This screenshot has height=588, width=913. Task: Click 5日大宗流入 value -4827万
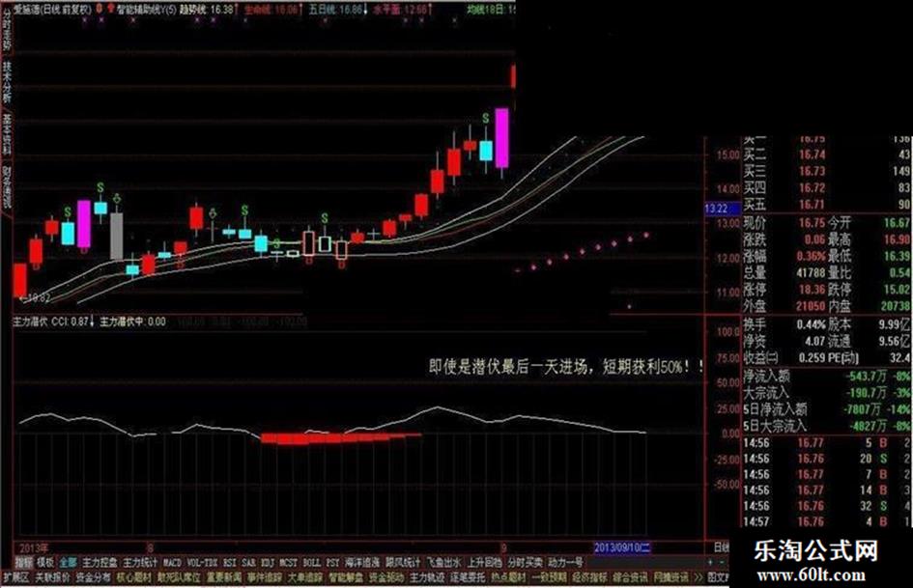click(865, 426)
